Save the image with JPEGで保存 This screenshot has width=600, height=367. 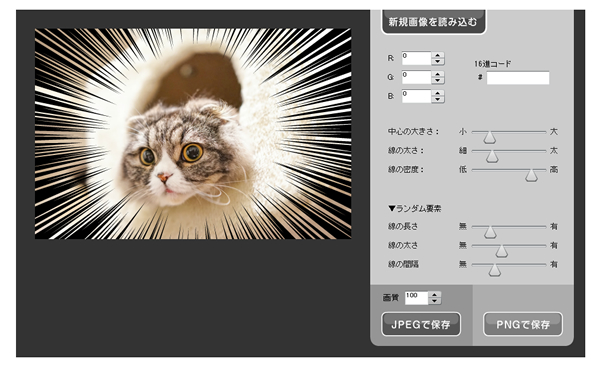point(421,325)
